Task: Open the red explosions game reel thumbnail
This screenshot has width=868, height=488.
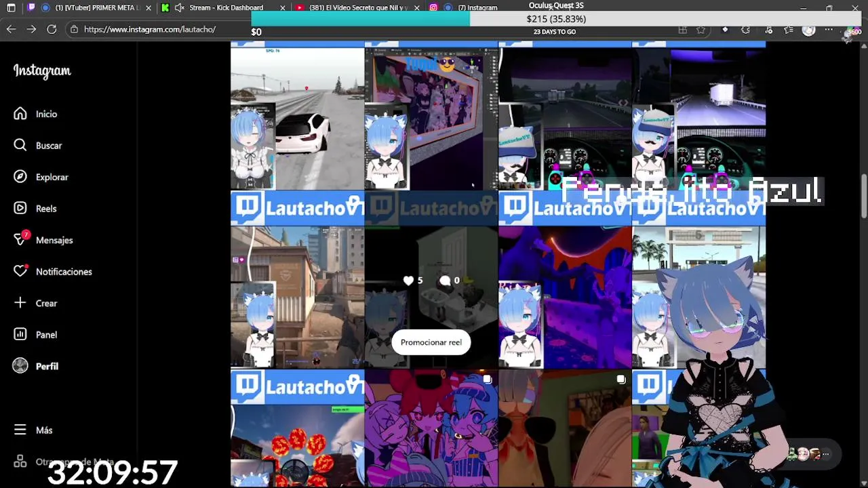Action: (x=297, y=429)
